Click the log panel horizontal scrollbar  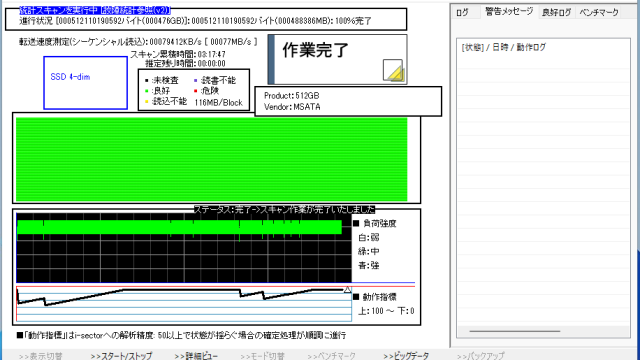pos(543,331)
